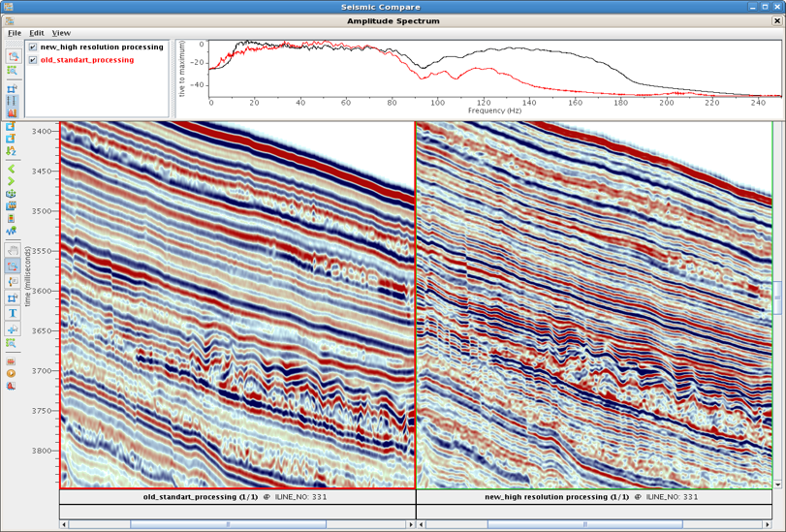Click old_standart_processing red legend label
The width and height of the screenshot is (786, 532).
point(87,60)
